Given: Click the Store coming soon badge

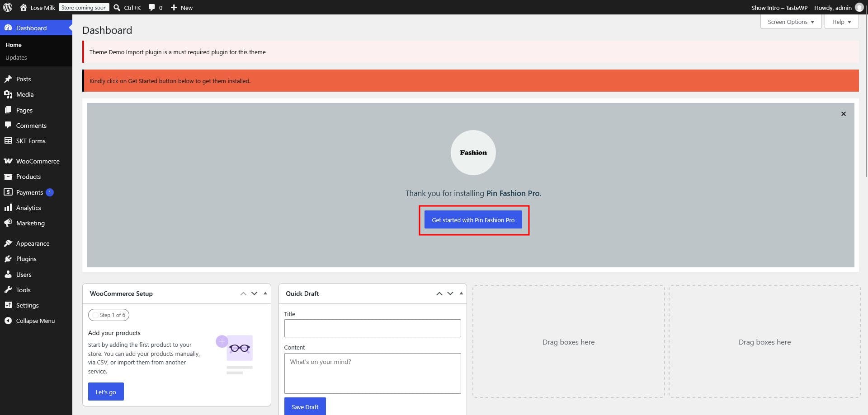Looking at the screenshot, I should 84,8.
